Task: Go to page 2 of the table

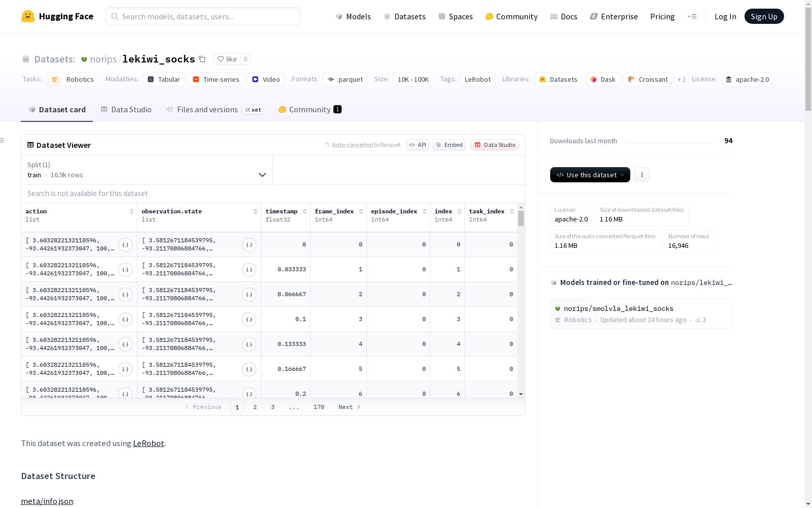Action: 255,407
